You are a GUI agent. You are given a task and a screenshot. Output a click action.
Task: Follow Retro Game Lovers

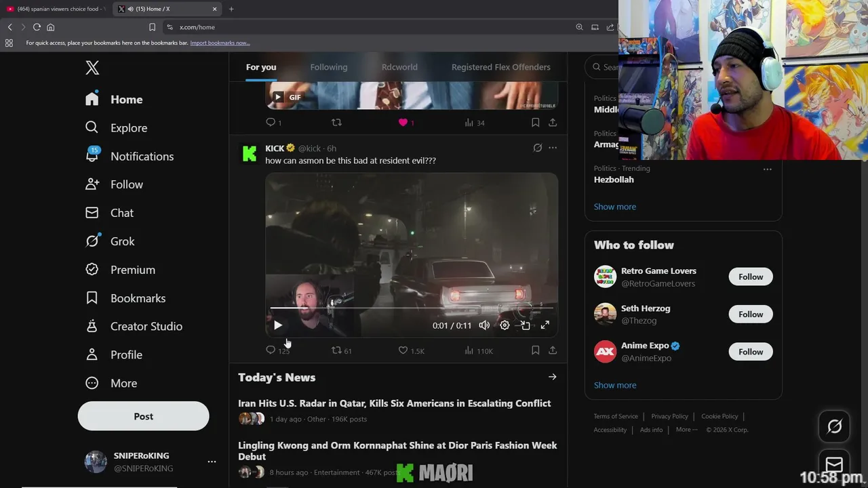751,277
